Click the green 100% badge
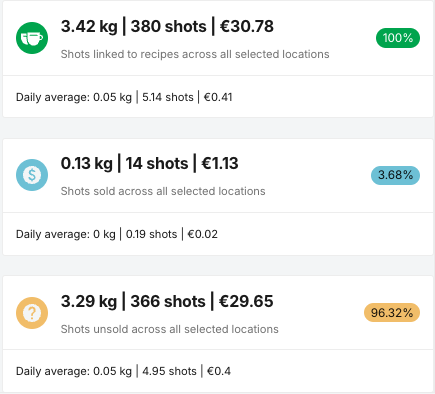The image size is (435, 394). pos(398,38)
